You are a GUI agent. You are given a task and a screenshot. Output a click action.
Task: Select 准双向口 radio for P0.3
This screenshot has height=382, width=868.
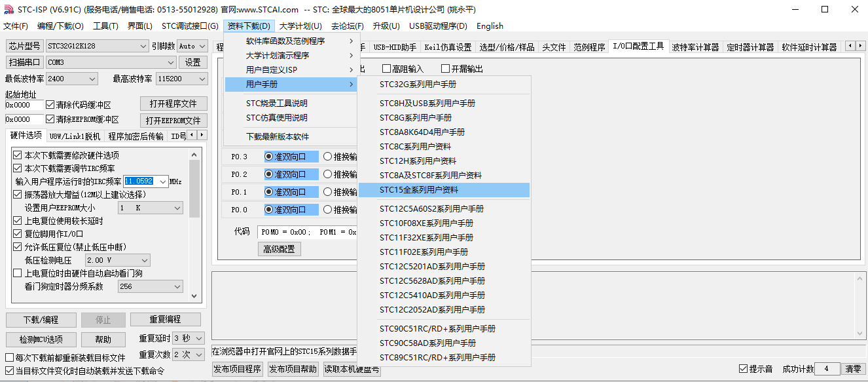268,157
